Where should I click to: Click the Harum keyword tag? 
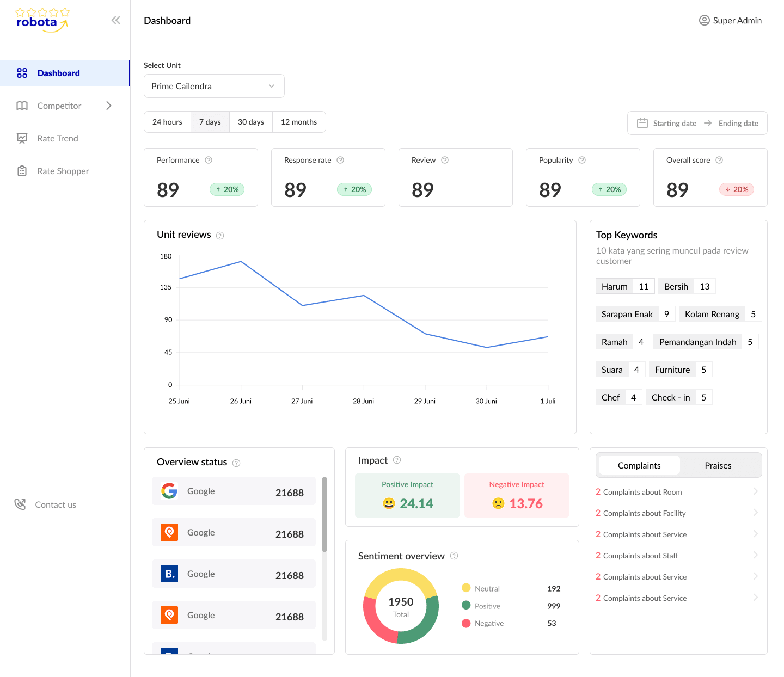pyautogui.click(x=614, y=286)
